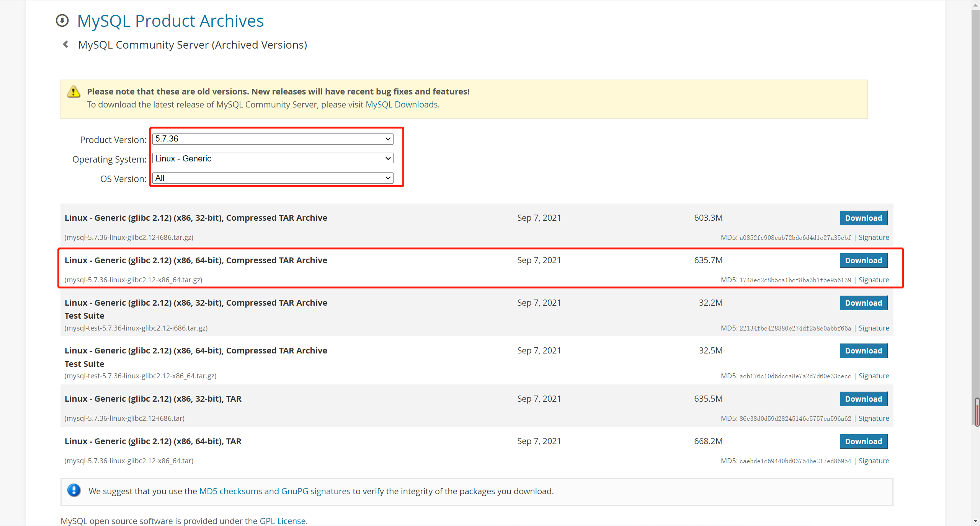
Task: Click MySQL Community Server (Archived Versions) heading
Action: (x=193, y=45)
